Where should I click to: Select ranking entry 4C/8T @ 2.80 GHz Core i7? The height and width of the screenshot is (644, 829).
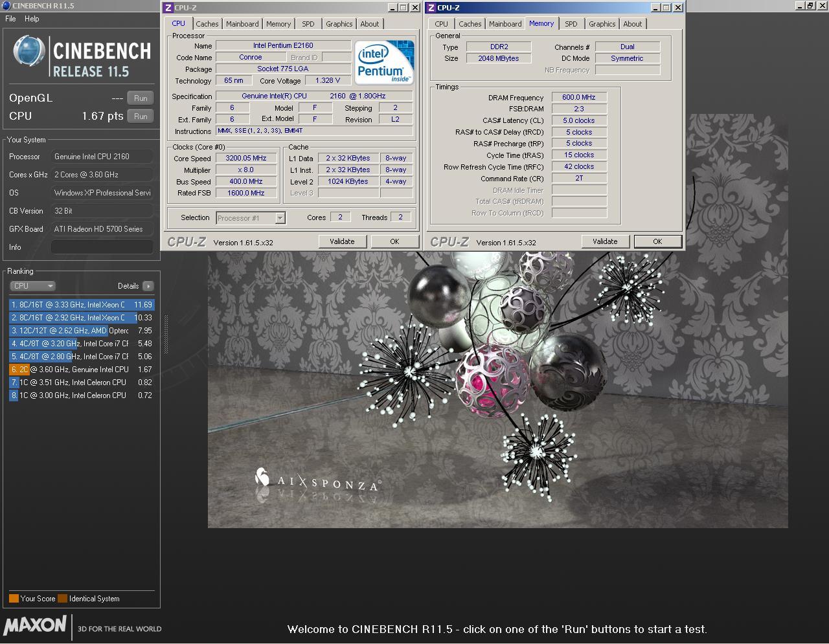coord(82,357)
